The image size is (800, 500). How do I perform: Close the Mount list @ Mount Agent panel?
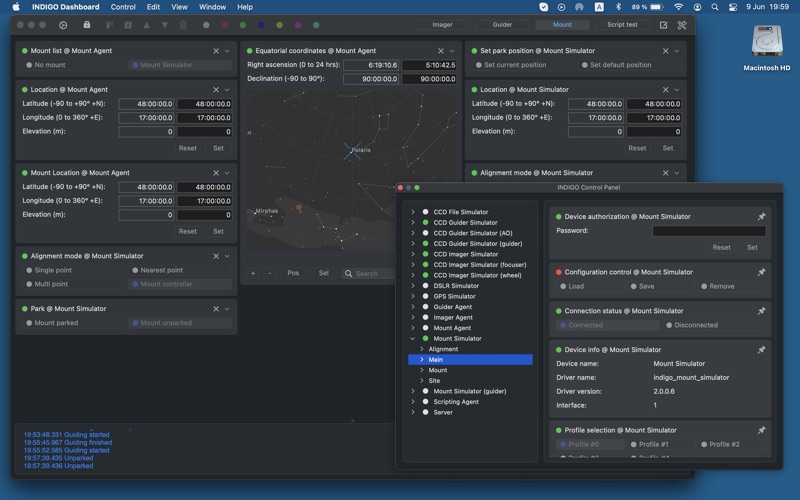click(216, 51)
